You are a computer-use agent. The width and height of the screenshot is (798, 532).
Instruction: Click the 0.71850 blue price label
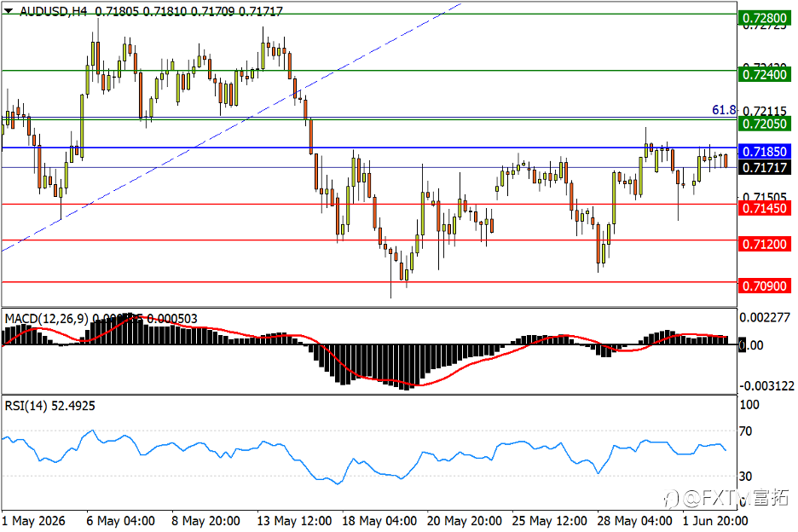point(764,152)
